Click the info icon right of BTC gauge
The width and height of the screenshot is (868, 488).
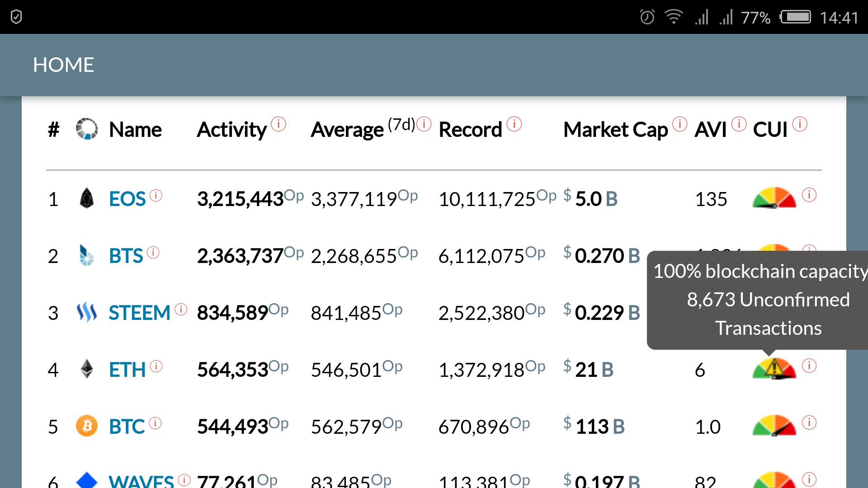click(809, 423)
